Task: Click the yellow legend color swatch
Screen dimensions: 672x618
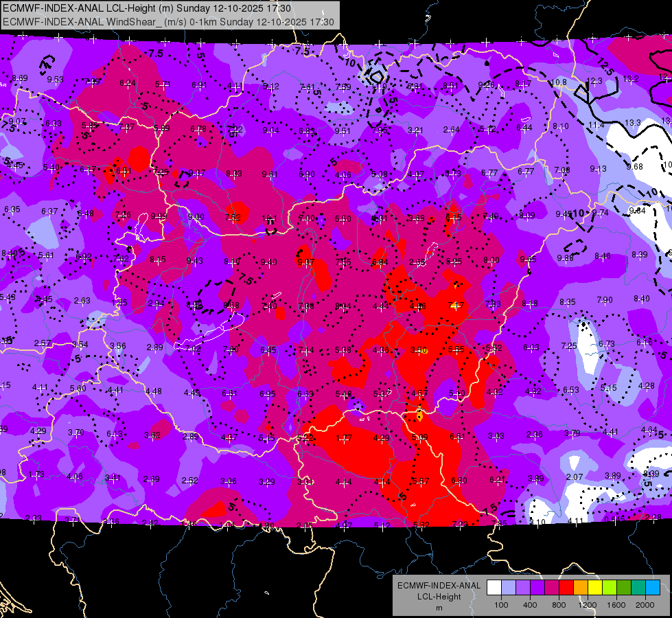Action: coord(595,588)
